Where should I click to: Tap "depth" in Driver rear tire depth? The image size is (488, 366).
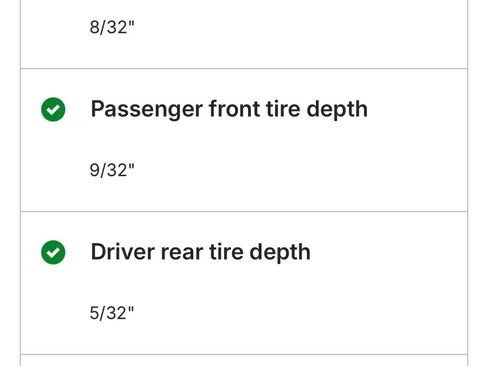pyautogui.click(x=280, y=253)
